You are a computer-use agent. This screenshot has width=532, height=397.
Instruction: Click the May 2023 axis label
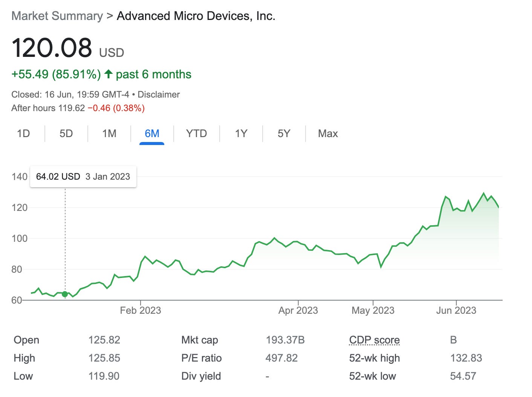click(x=373, y=310)
